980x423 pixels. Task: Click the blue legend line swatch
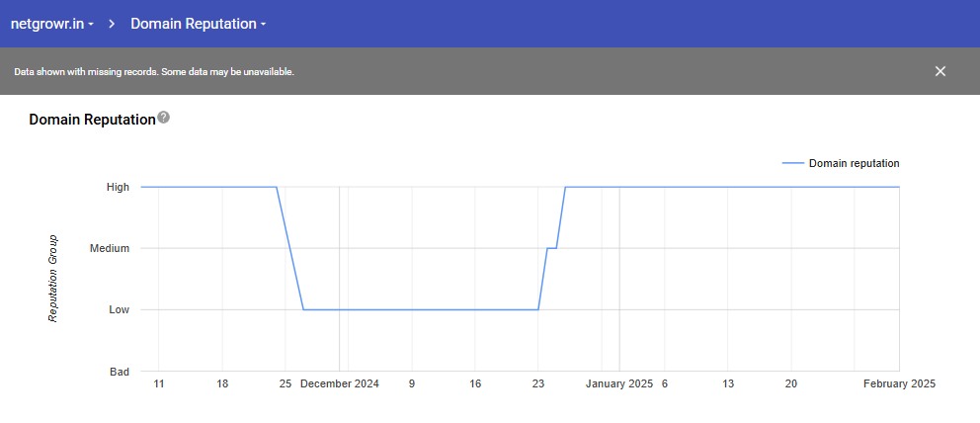(x=792, y=163)
